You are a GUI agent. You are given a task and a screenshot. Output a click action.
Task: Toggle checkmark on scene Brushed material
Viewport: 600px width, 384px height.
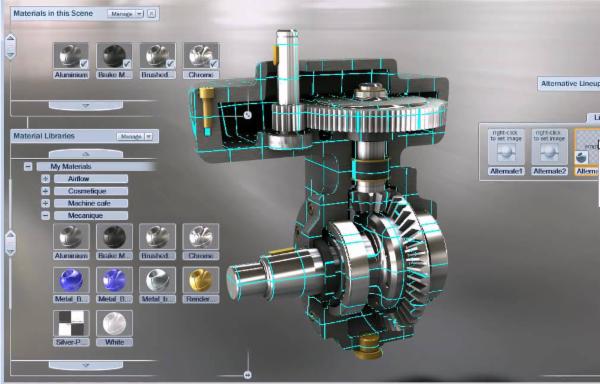tap(170, 63)
